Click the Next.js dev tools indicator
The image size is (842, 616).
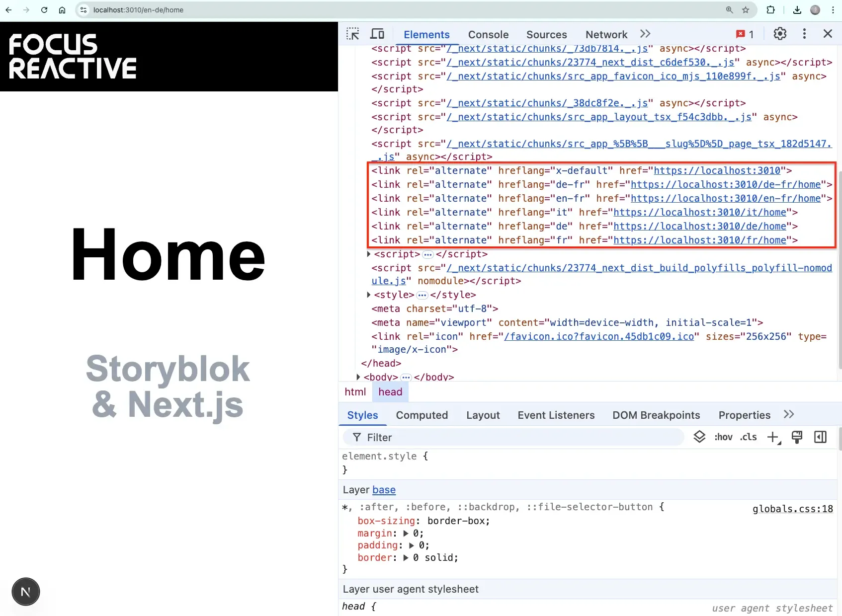26,592
